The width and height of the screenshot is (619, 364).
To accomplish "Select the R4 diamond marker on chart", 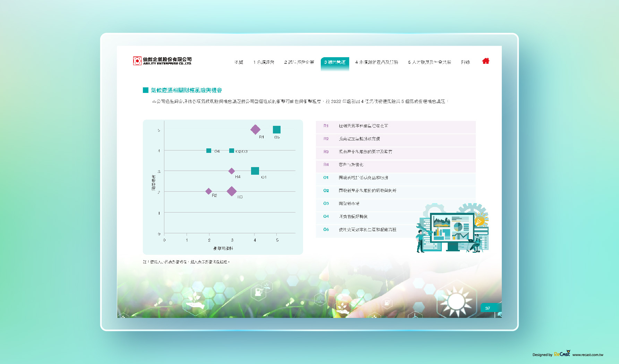I will [232, 171].
